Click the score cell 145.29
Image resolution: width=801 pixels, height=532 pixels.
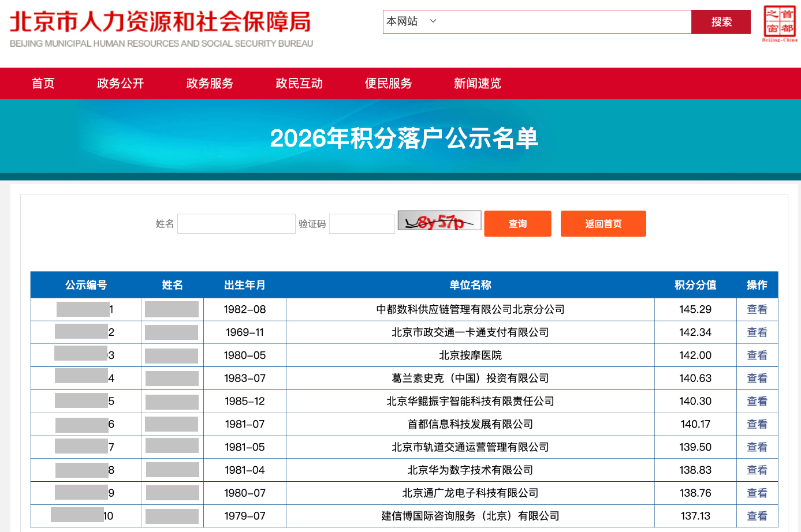click(695, 309)
